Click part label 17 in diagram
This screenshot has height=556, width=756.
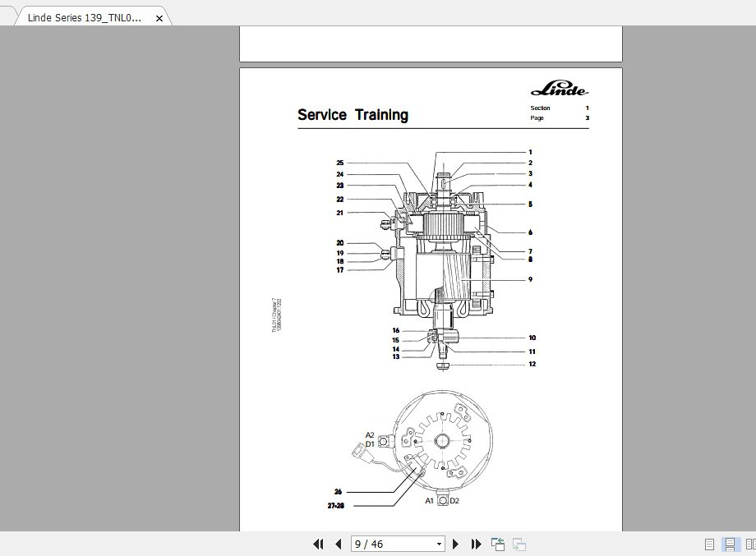pos(340,270)
